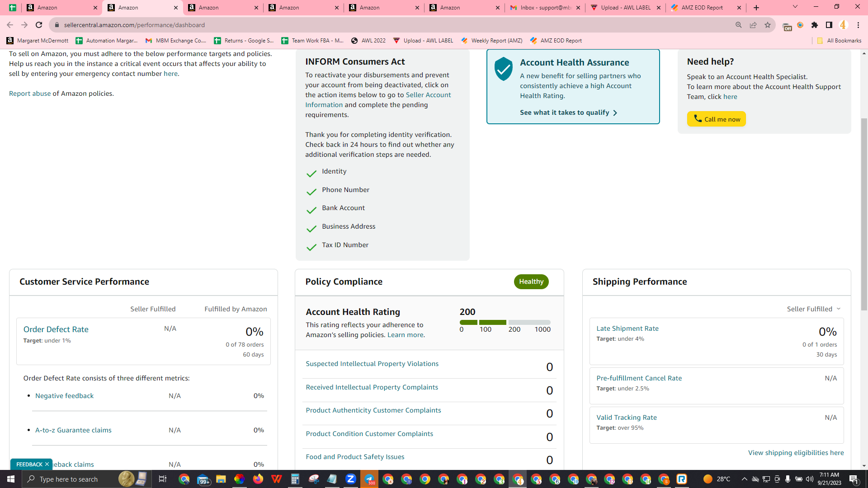Screen dimensions: 868x488
Task: Open the Order Defect Rate link
Action: 56,329
